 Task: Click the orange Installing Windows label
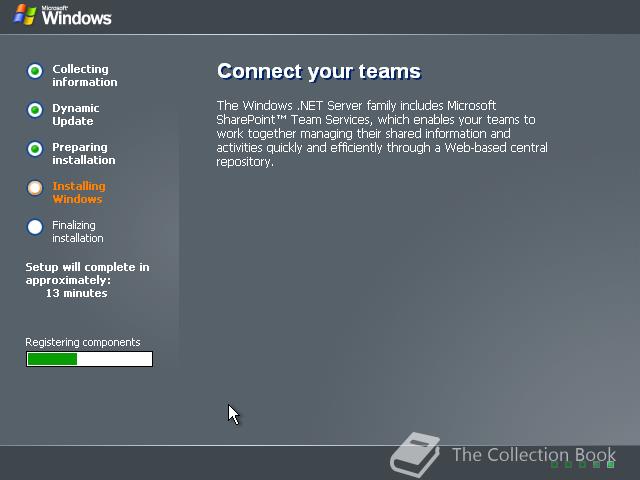pos(79,193)
